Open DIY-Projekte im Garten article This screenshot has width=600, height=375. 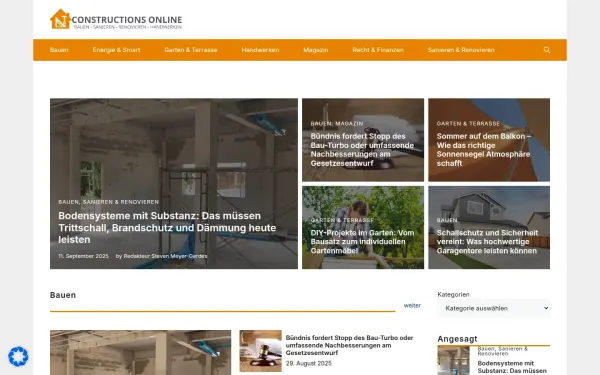click(x=362, y=241)
